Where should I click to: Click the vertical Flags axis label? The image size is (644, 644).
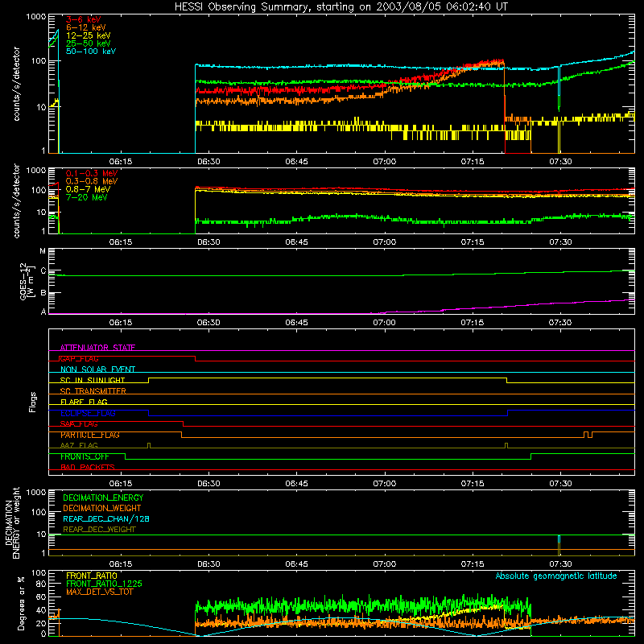click(32, 402)
